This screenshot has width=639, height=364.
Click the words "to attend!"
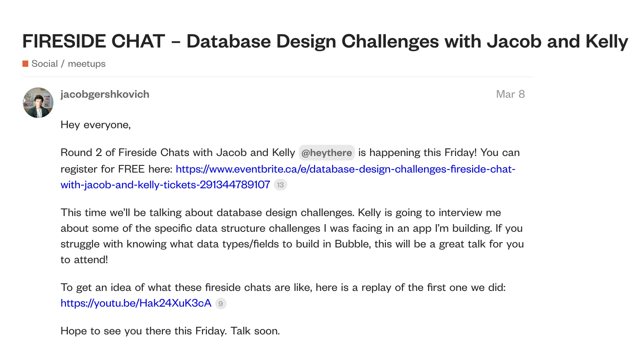click(x=84, y=260)
